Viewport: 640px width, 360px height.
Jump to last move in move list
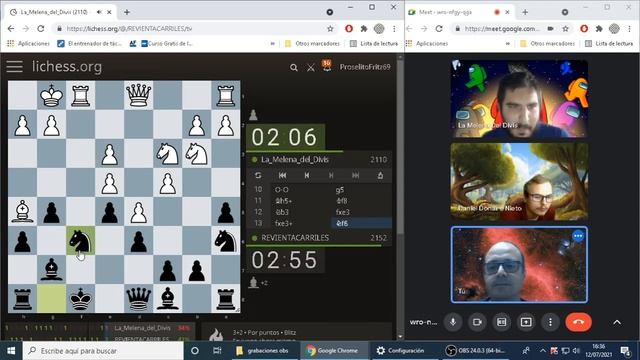[356, 176]
